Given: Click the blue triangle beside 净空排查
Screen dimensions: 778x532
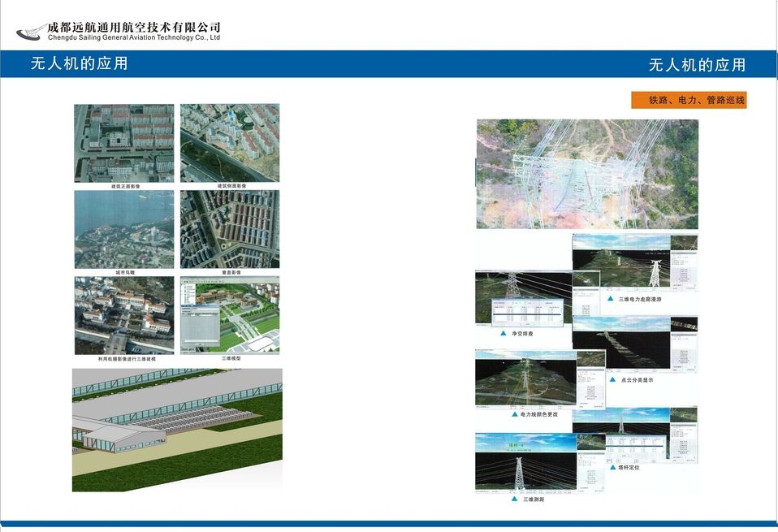Looking at the screenshot, I should click(504, 334).
